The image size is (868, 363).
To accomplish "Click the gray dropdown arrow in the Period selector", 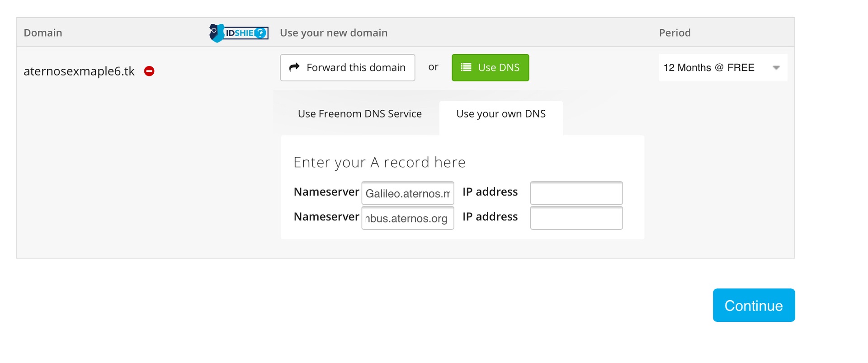I will click(776, 68).
